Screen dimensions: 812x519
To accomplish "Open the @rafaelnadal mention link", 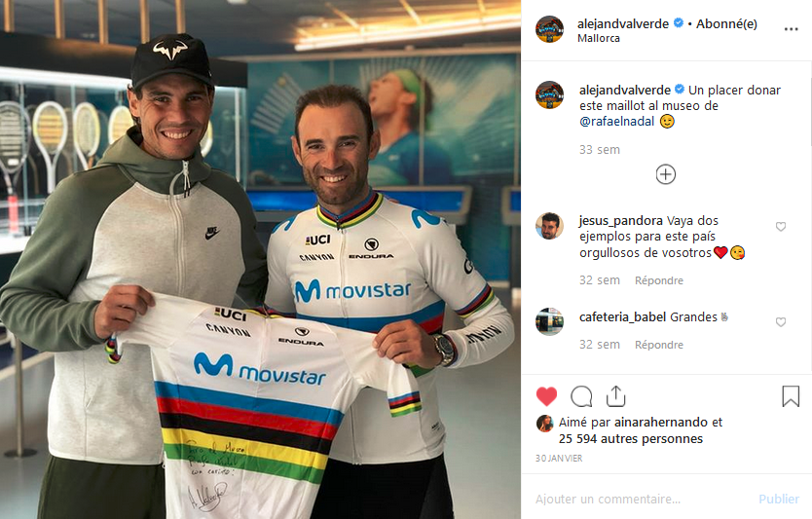I will coord(616,122).
